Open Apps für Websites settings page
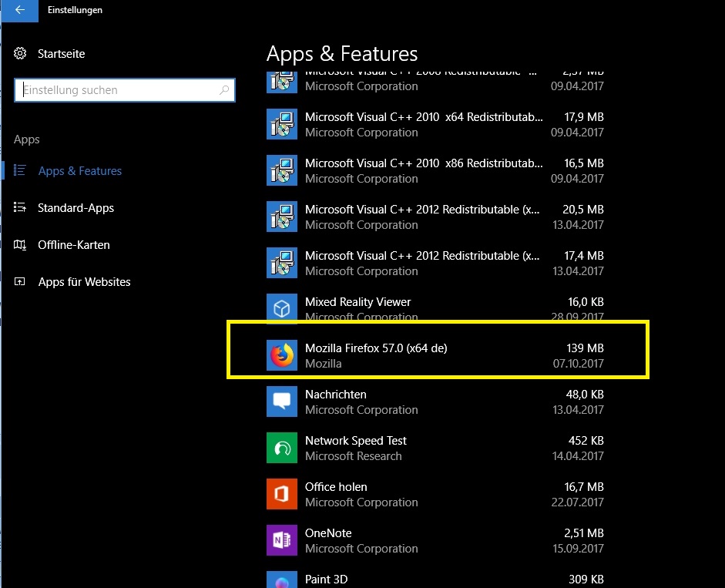725x588 pixels. pos(84,282)
